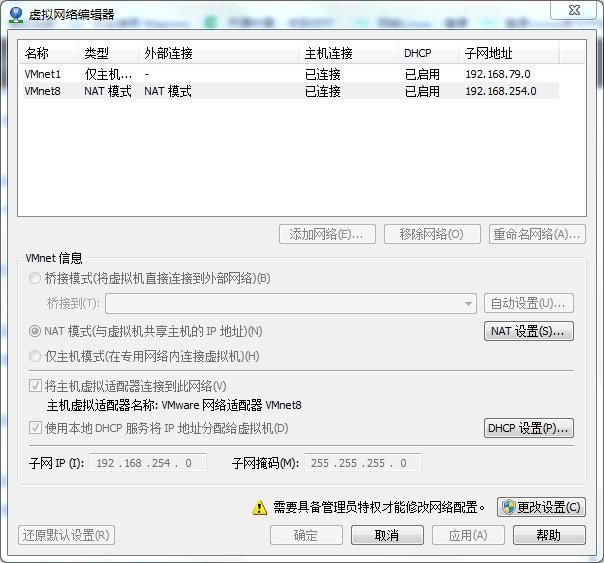This screenshot has width=604, height=563.
Task: Select 桥接模式 radio button
Action: pyautogui.click(x=35, y=278)
